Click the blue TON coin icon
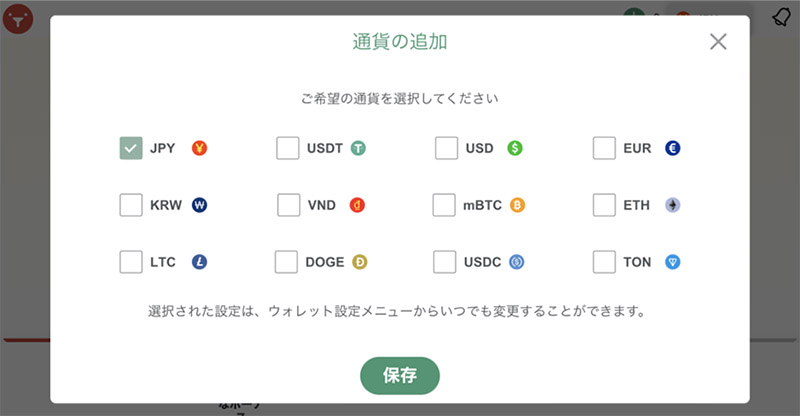The width and height of the screenshot is (800, 416). point(673,262)
